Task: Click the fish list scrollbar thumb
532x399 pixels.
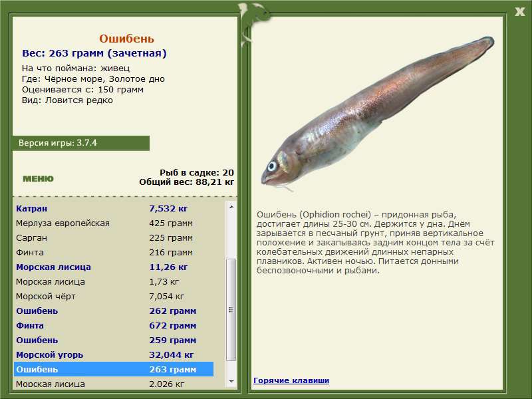Action: 231,309
